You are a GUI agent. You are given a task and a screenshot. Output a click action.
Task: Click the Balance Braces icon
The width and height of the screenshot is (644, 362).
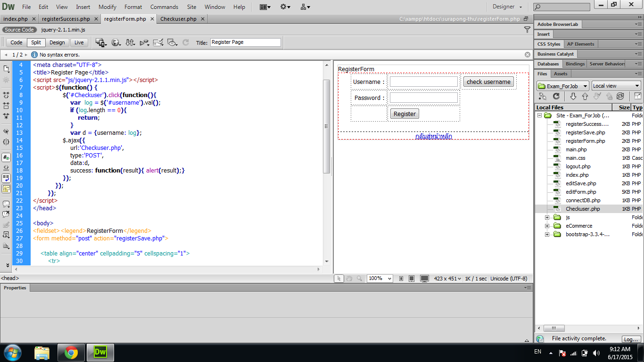6,141
